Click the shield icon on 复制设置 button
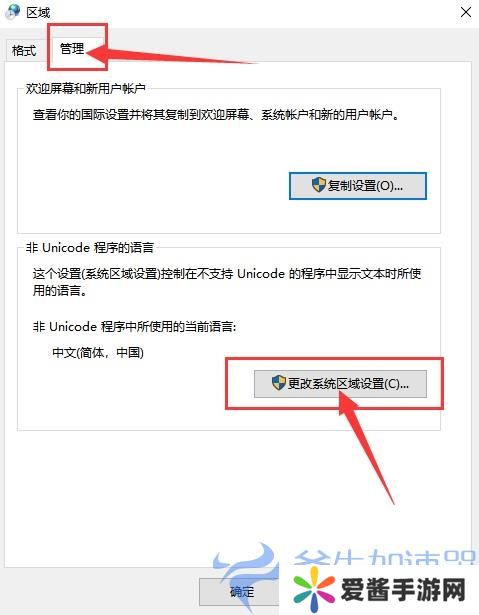The height and width of the screenshot is (615, 479). (319, 185)
